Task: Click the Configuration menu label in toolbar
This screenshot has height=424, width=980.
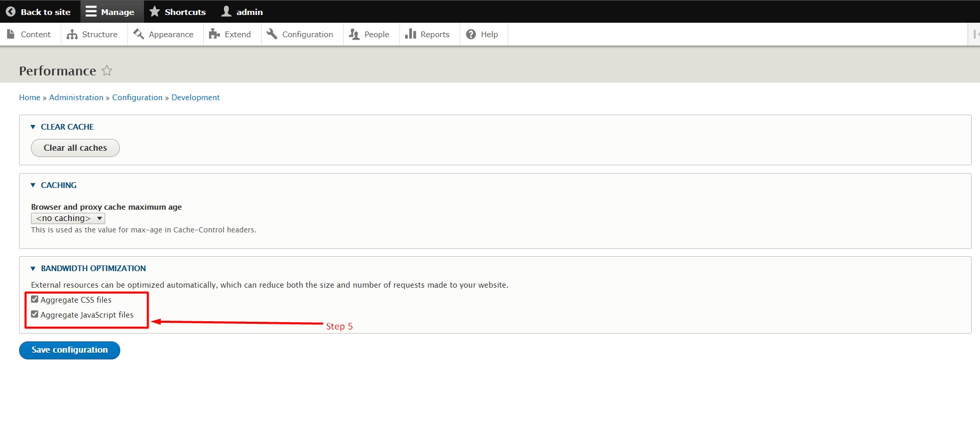Action: (x=308, y=35)
